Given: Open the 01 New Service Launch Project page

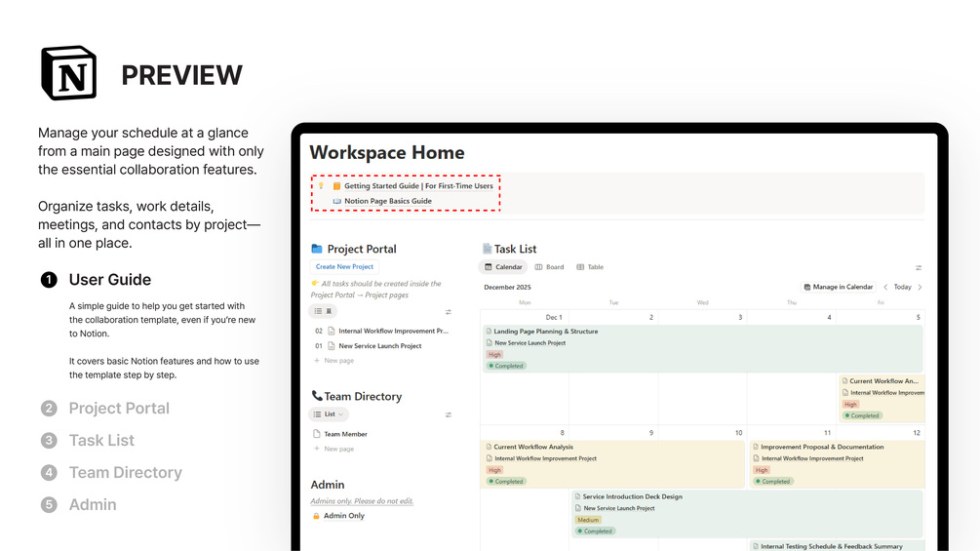Looking at the screenshot, I should click(380, 346).
